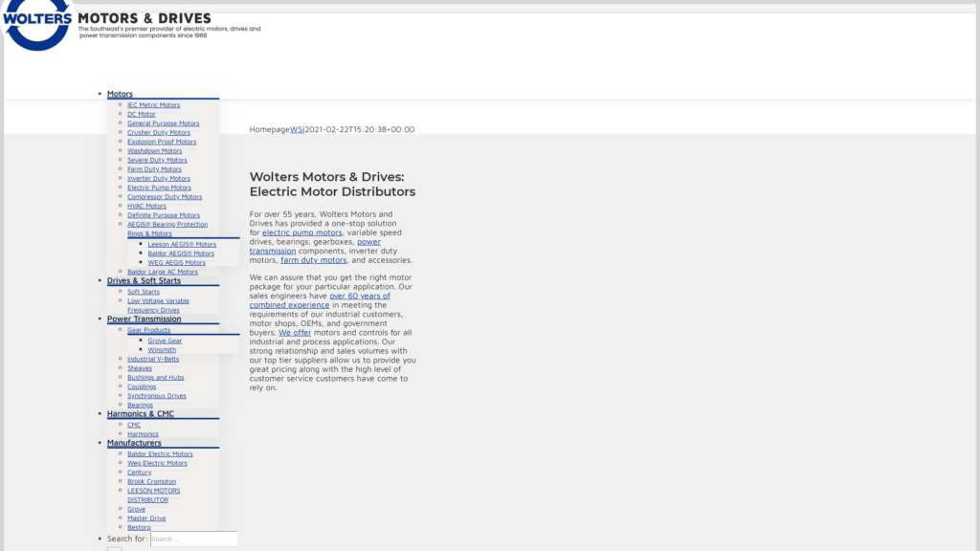Select Grove Gear
This screenshot has height=551, width=980.
pyautogui.click(x=165, y=342)
